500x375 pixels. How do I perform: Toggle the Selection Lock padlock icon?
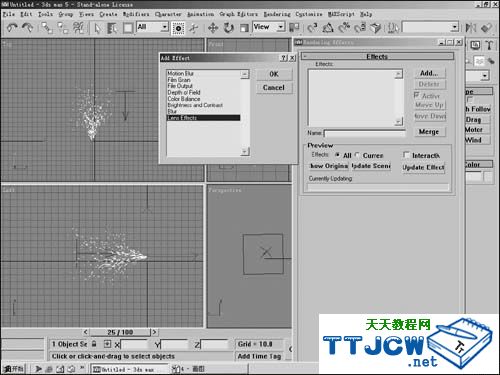click(94, 344)
